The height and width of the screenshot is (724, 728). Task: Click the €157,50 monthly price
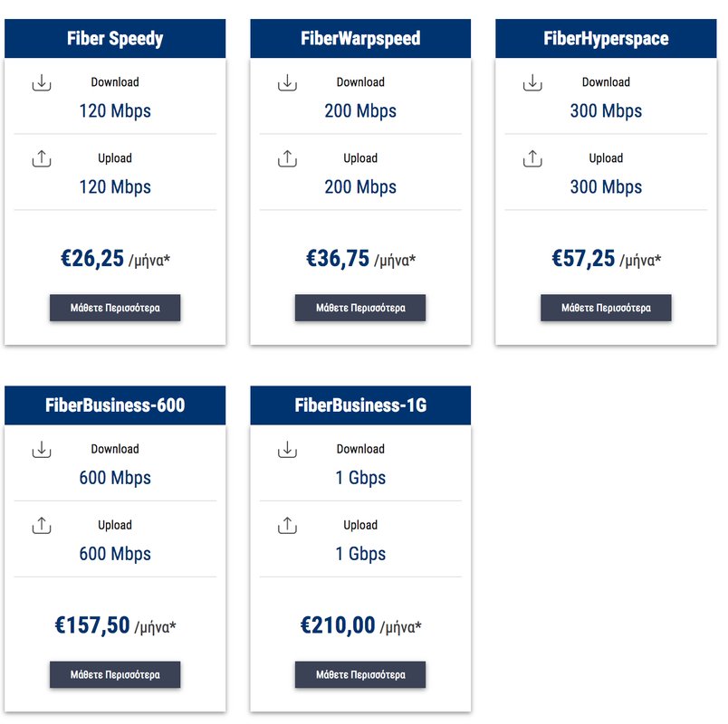92,624
